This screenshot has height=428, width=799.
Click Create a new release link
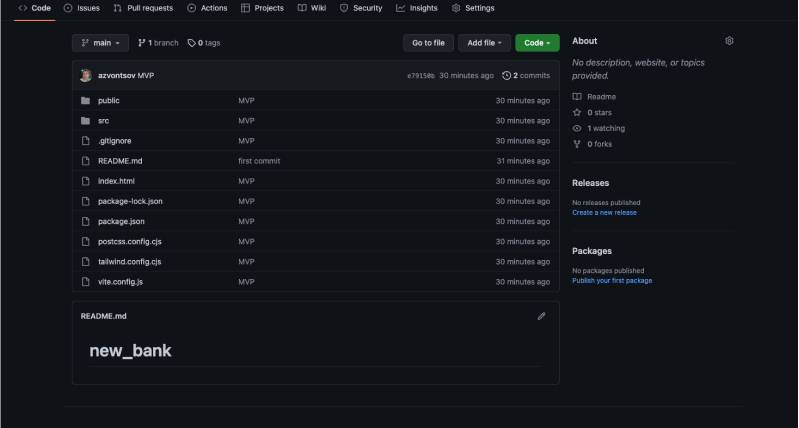(604, 213)
